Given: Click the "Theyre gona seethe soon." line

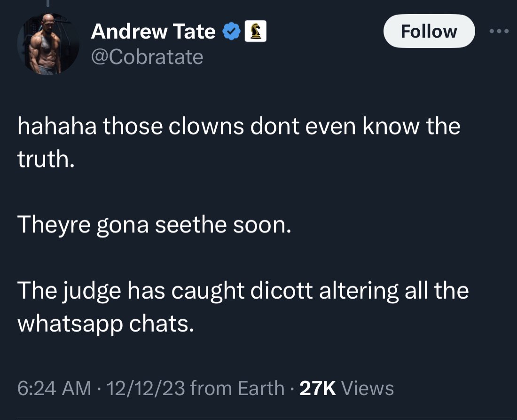Looking at the screenshot, I should tap(155, 227).
